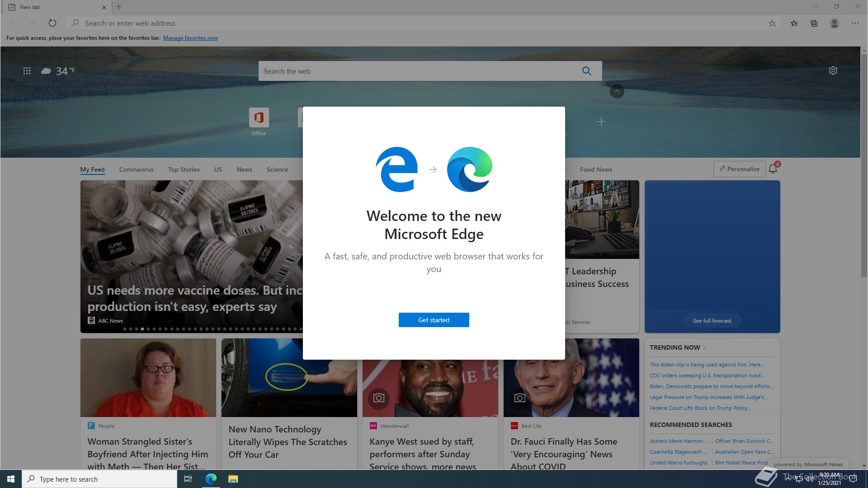Open Blm Nobel Peace Prize search
868x488 pixels.
[x=741, y=463]
